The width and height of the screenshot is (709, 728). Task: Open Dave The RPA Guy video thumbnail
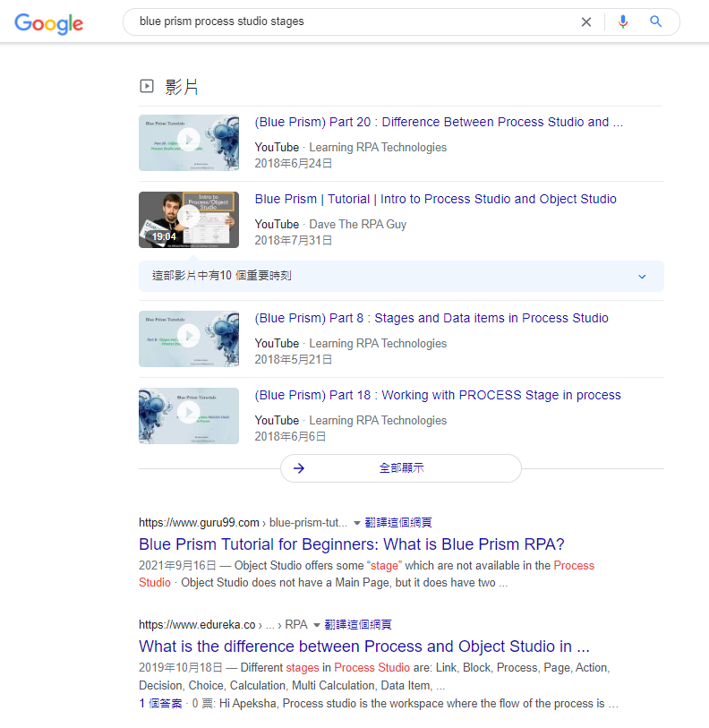(189, 219)
